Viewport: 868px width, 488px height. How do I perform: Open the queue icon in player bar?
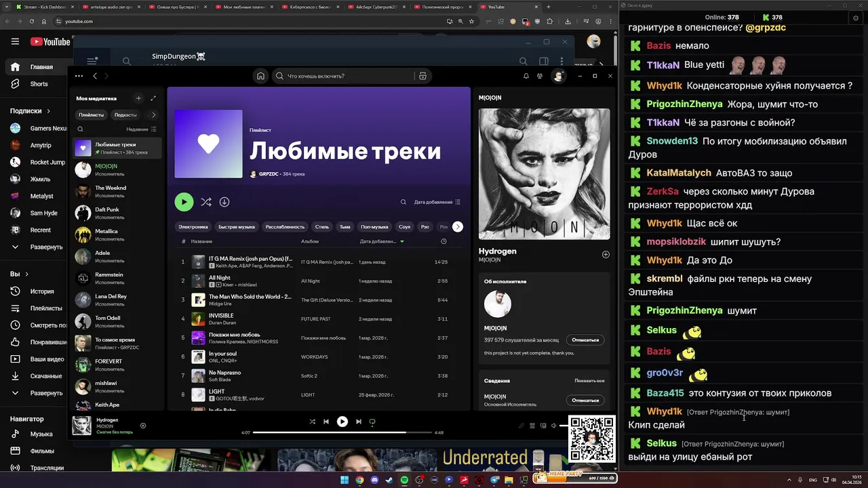click(532, 426)
